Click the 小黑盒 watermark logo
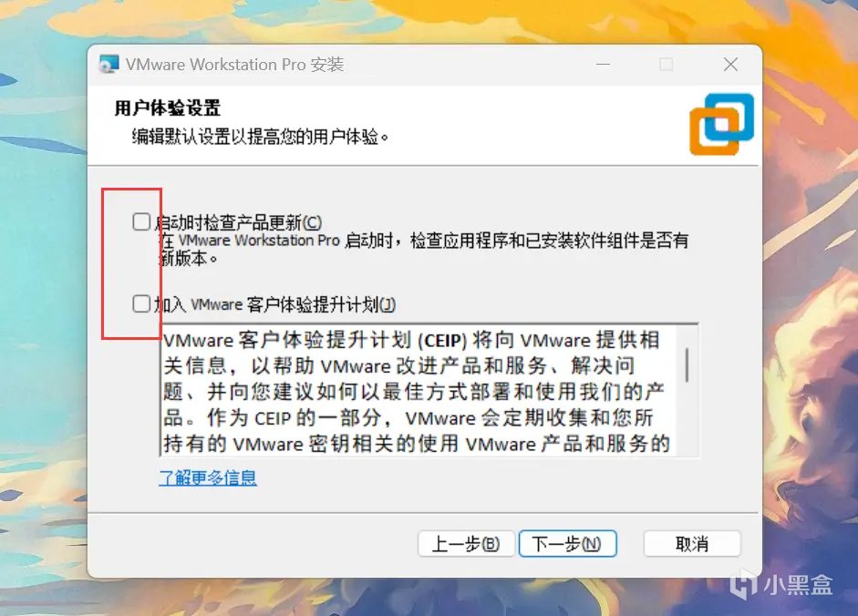The image size is (858, 616). [781, 584]
